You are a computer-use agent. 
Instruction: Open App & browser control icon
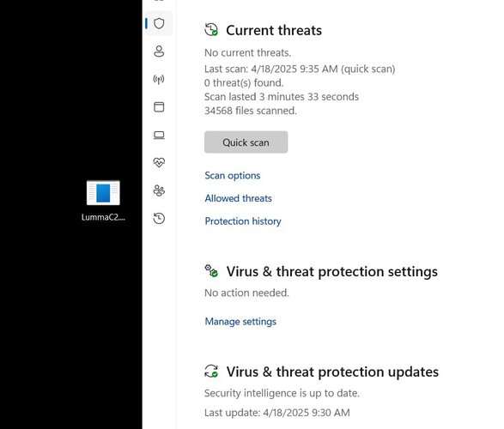159,107
